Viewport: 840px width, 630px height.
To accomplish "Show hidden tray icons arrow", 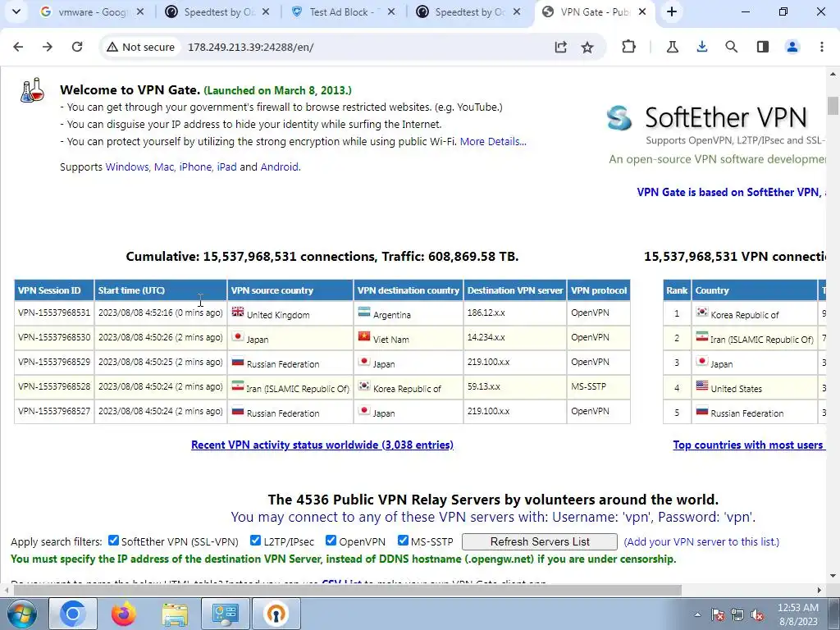I will coord(697,614).
